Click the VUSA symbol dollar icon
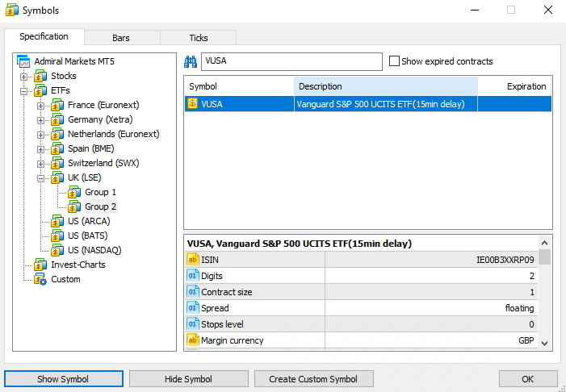This screenshot has height=392, width=566. tap(193, 104)
